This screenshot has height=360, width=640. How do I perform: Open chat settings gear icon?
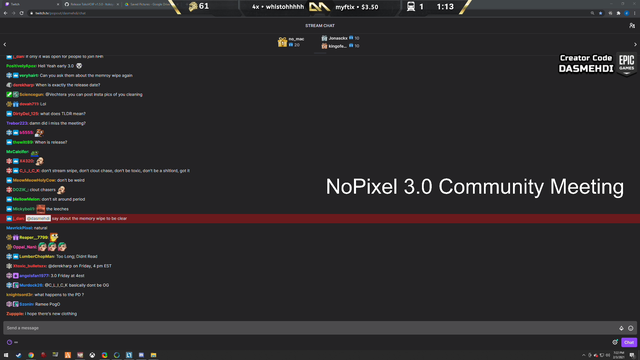pyautogui.click(x=615, y=342)
